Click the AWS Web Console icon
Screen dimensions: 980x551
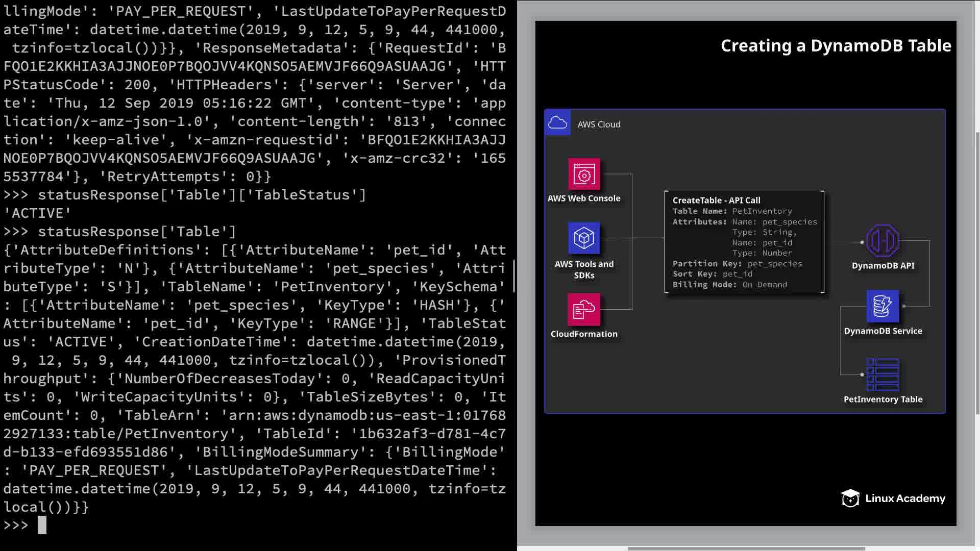[x=584, y=174]
